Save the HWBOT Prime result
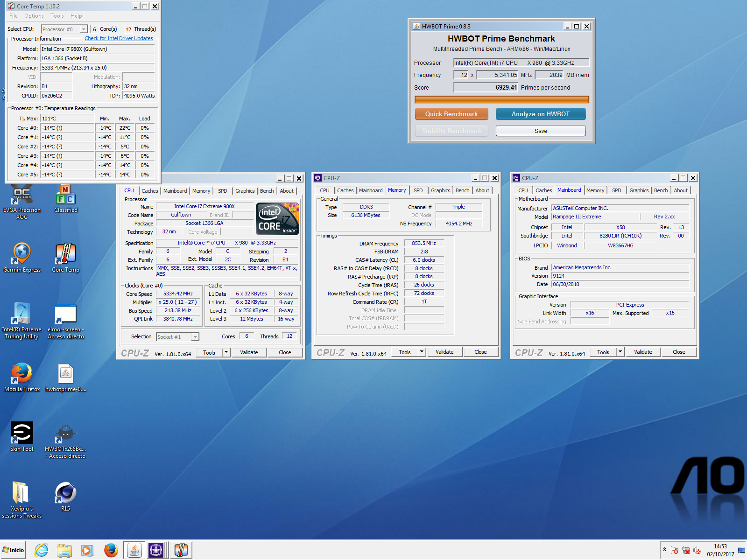747x560 pixels. (541, 131)
